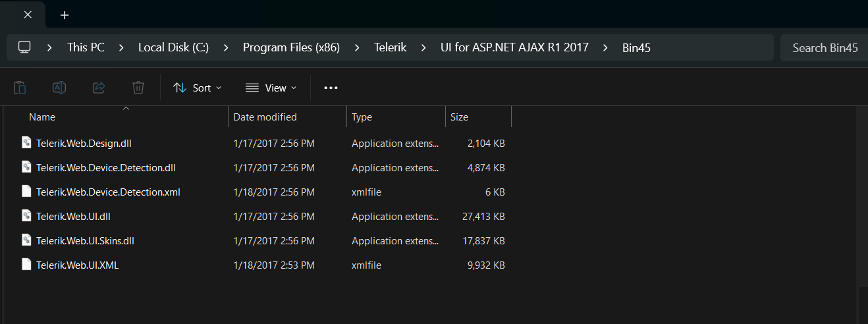This screenshot has width=868, height=324.
Task: Sort files by Date modified column
Action: pos(265,117)
